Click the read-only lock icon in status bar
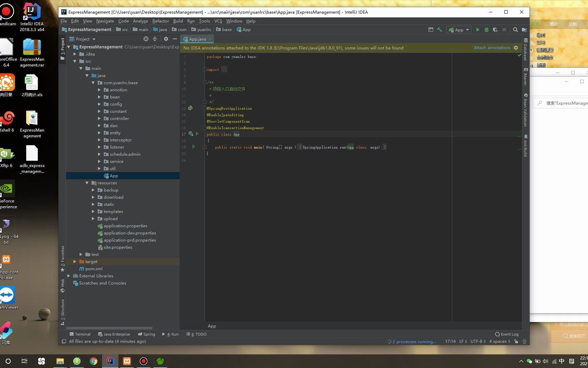This screenshot has width=588, height=368. pos(516,341)
